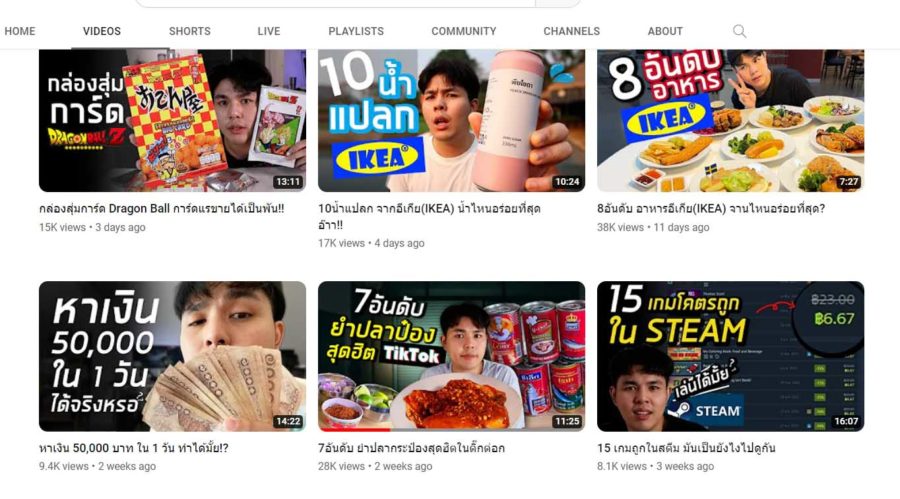900x499 pixels.
Task: Open the HOME tab
Action: click(x=20, y=31)
